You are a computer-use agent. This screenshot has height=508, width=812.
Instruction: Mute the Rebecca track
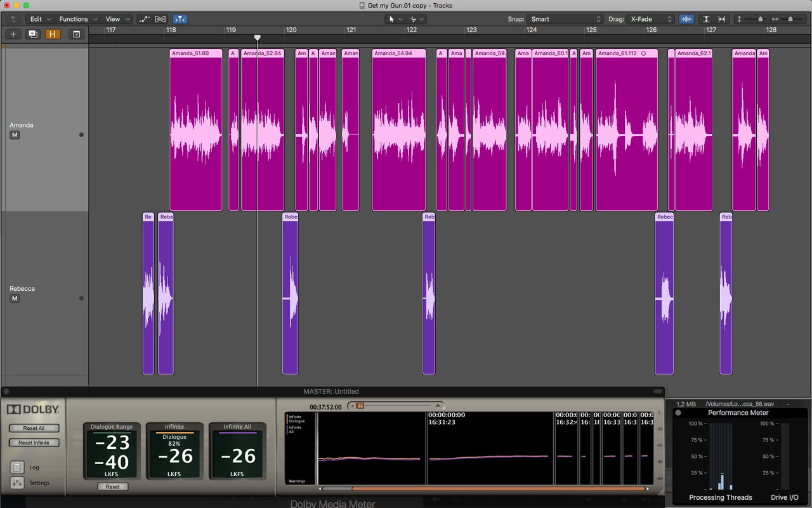point(15,298)
